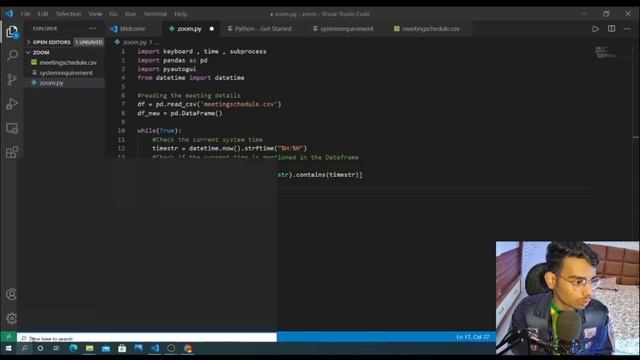Image resolution: width=640 pixels, height=360 pixels.
Task: Select zoom.py in the Explorer tree
Action: tap(51, 83)
